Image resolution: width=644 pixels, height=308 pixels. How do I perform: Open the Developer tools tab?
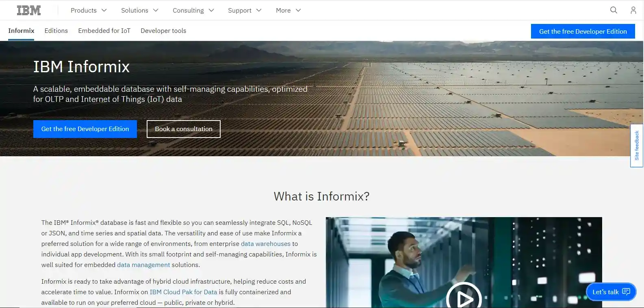click(163, 31)
